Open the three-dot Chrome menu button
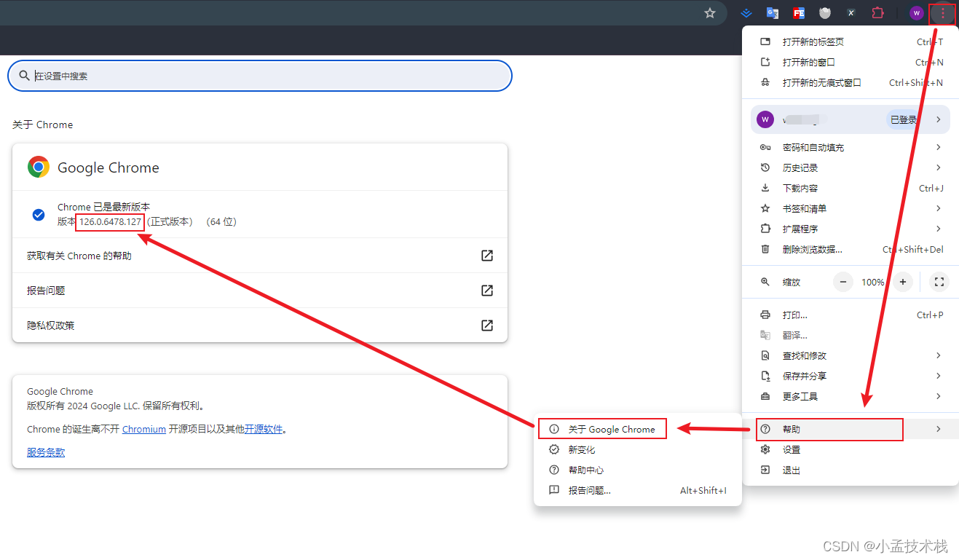The height and width of the screenshot is (560, 959). [943, 13]
